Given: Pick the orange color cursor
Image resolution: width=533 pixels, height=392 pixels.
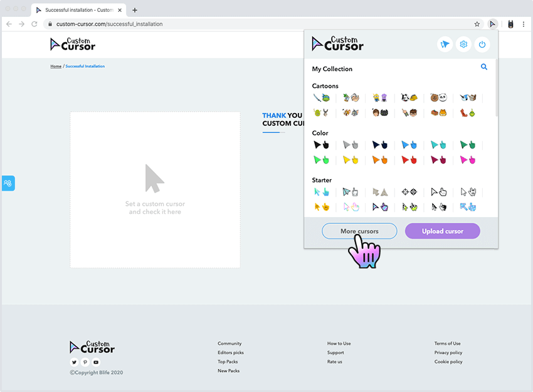Looking at the screenshot, I should (380, 160).
